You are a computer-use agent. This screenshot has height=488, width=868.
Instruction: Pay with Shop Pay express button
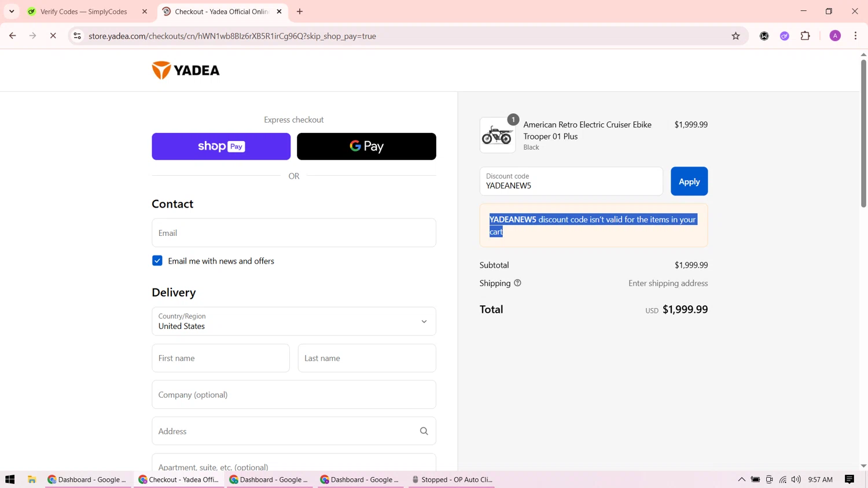pos(221,146)
